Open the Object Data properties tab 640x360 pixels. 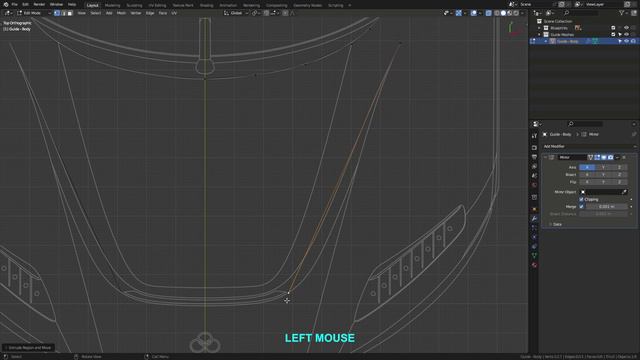tap(534, 256)
